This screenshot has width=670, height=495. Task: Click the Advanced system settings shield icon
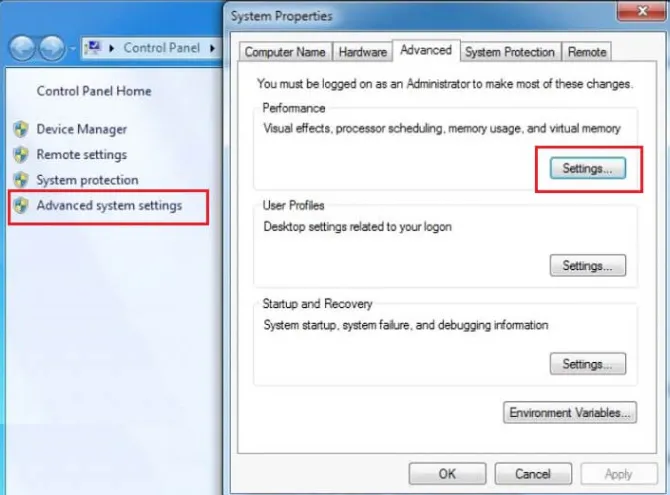21,205
